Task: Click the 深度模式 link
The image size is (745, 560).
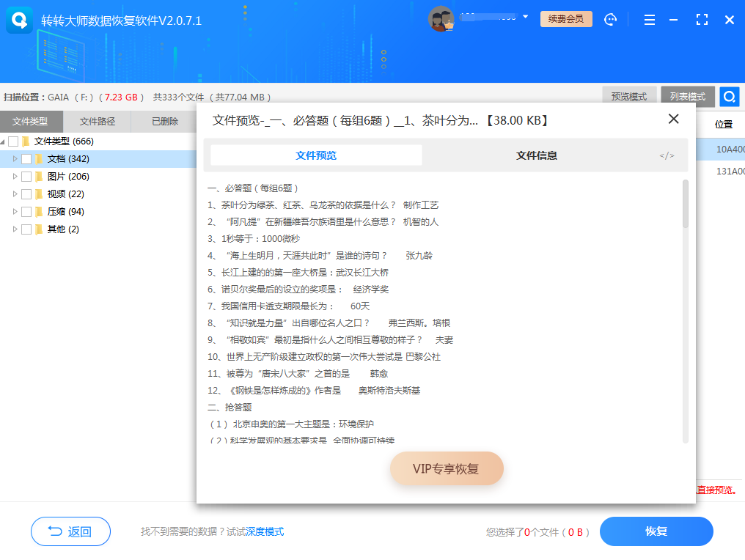Action: click(x=265, y=532)
